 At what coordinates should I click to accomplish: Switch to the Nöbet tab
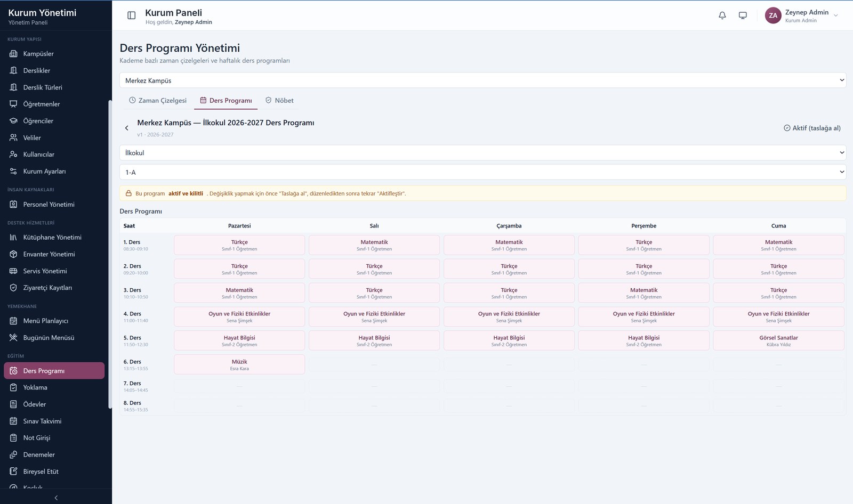point(279,100)
